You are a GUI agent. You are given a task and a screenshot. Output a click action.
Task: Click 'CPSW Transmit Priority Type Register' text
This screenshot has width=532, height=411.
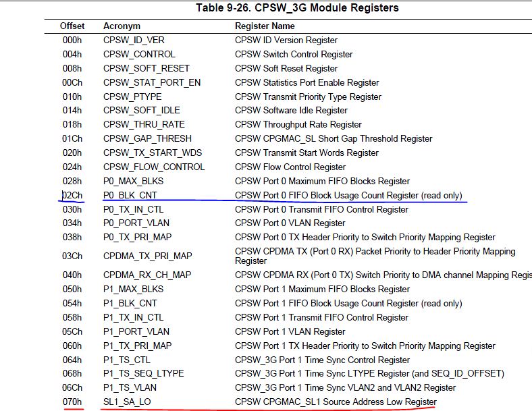[308, 97]
